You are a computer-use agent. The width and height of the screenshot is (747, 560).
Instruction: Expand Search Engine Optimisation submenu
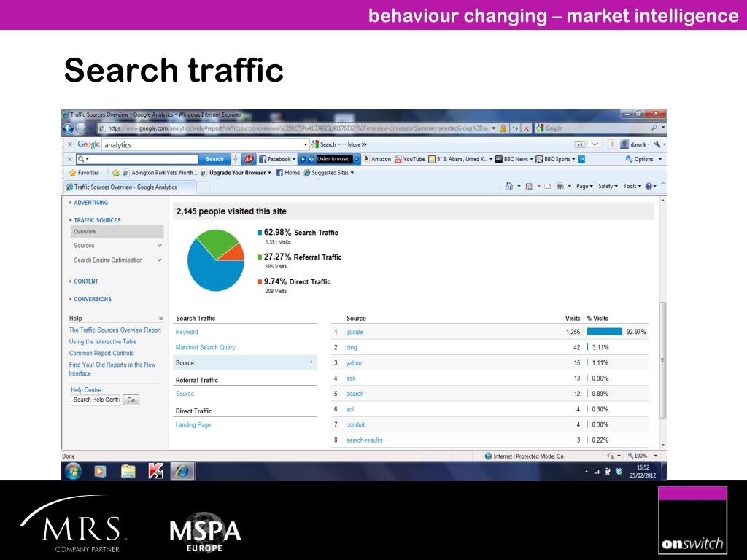[160, 260]
